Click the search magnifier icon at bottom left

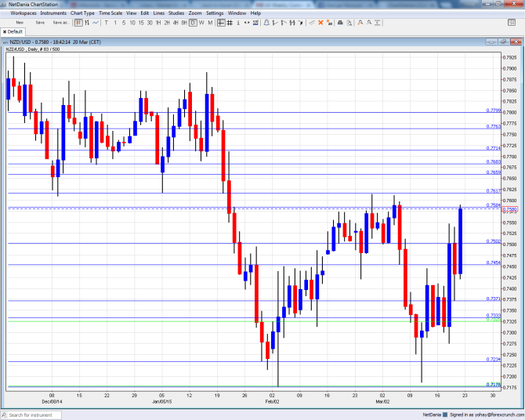coord(4,415)
